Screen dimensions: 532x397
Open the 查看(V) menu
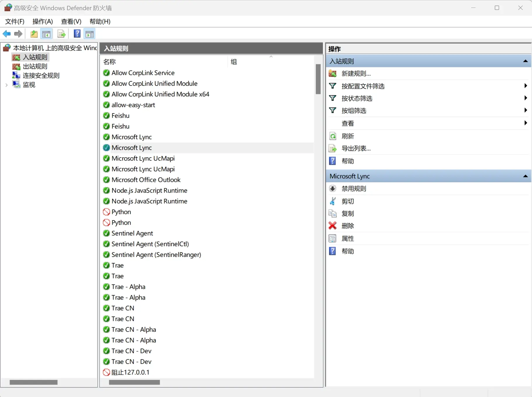tap(71, 22)
